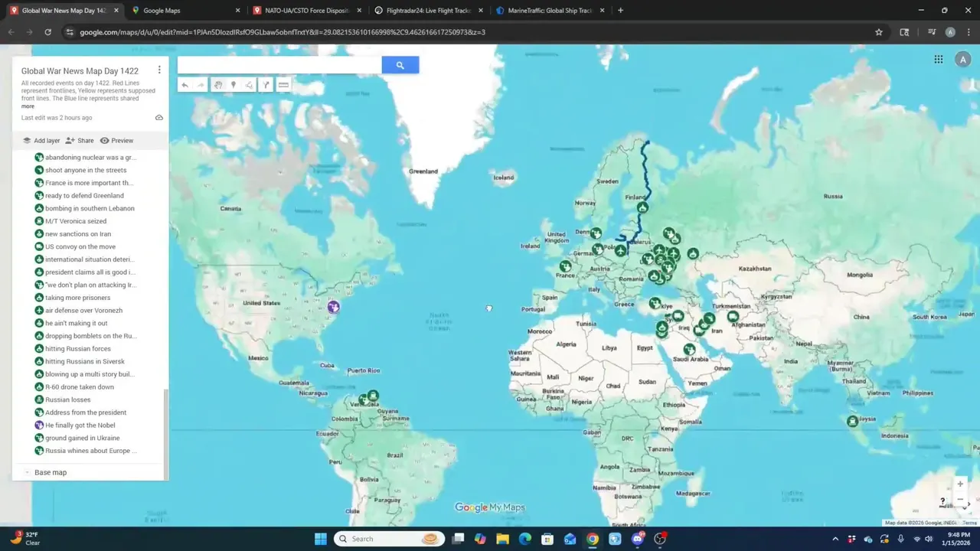This screenshot has width=980, height=551.
Task: Select the hand pan tool
Action: pyautogui.click(x=218, y=85)
